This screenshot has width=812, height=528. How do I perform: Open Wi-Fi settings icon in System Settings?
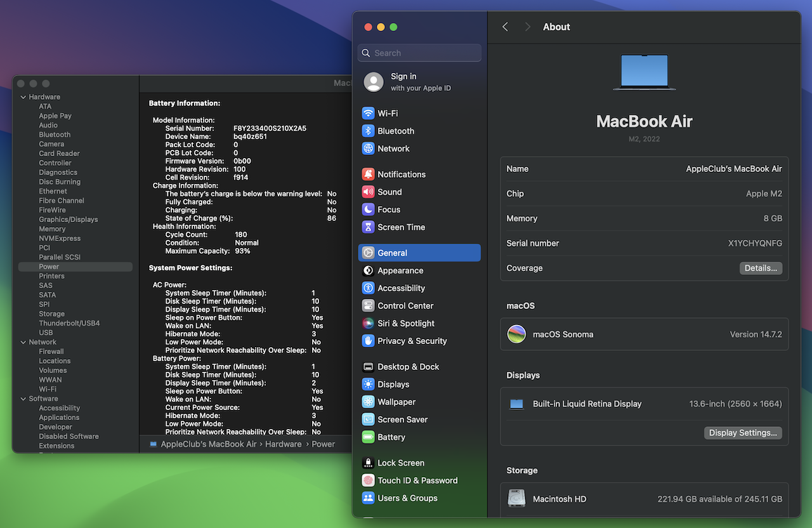pos(368,113)
